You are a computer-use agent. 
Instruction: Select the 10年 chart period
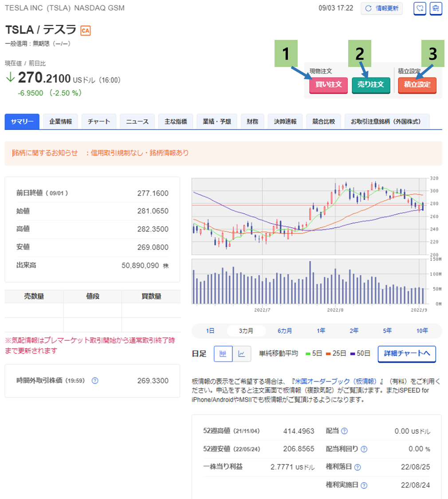[x=422, y=331]
